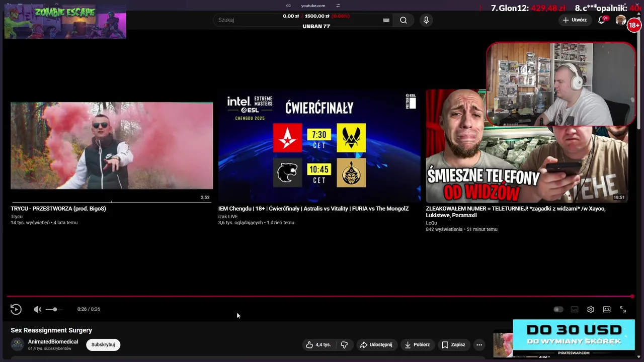Open ZLEAKOWAŁEM NUMER = TELETURNIEJ title link
644x362 pixels.
coord(516,212)
